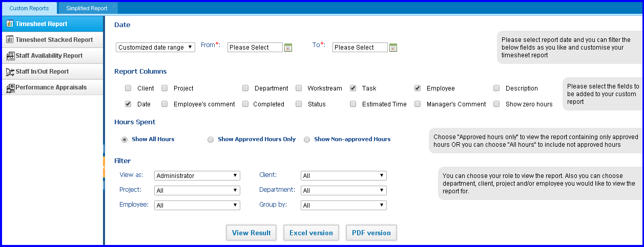
Task: Collapse the sidebar using the orange handle
Action: 103,167
